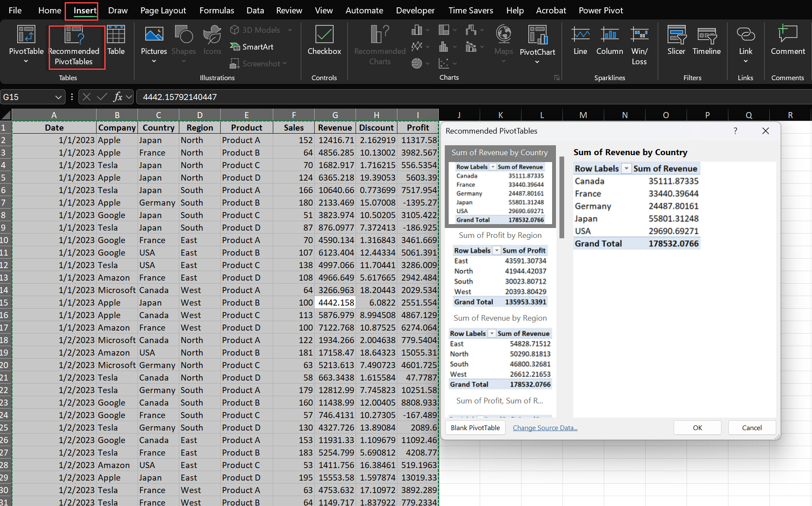Insert a Column sparkline

coord(609,40)
